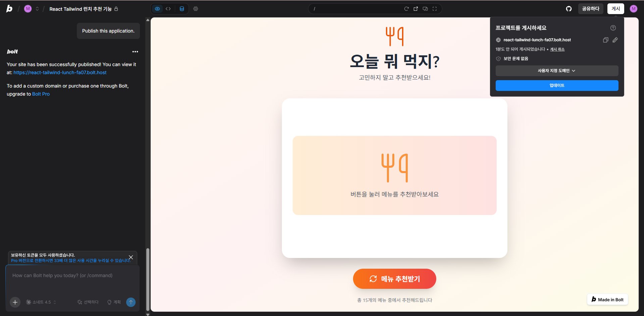Copy the published site URL

(x=605, y=40)
